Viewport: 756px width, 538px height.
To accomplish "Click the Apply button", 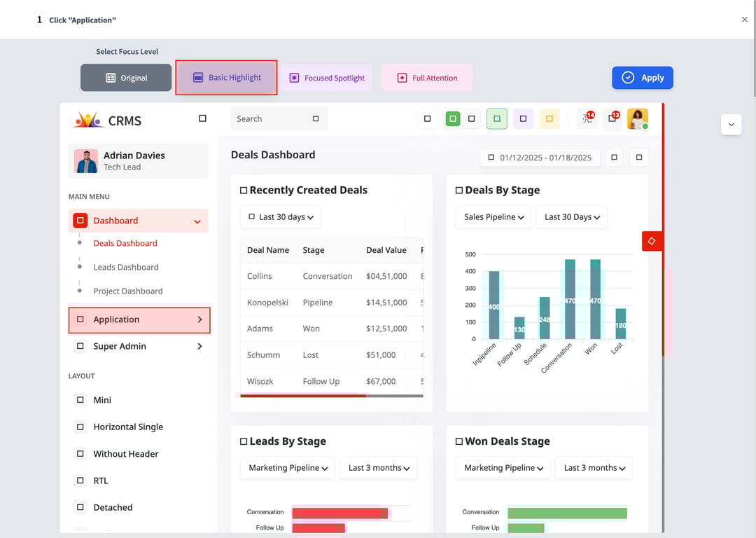I will (x=642, y=78).
